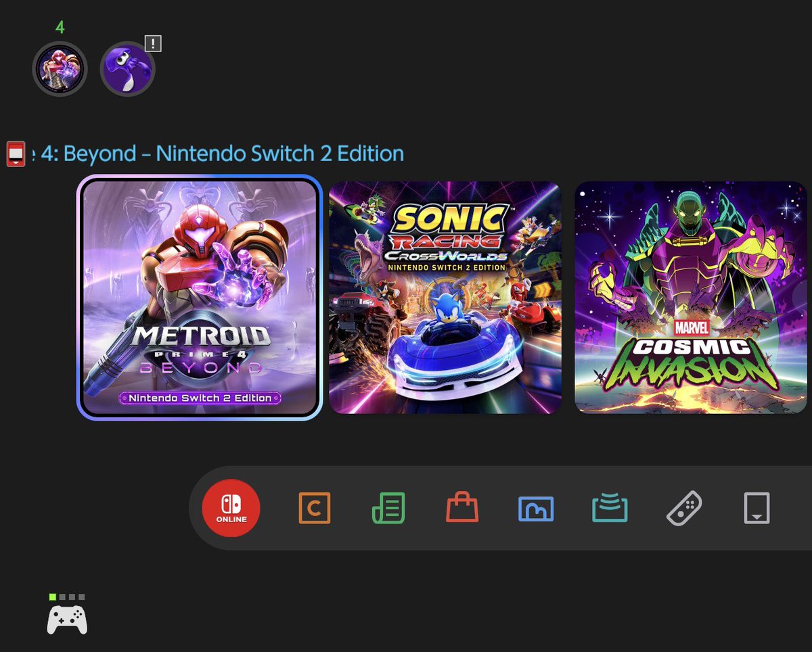Viewport: 812px width, 652px height.
Task: Open the green News icon
Action: point(388,508)
